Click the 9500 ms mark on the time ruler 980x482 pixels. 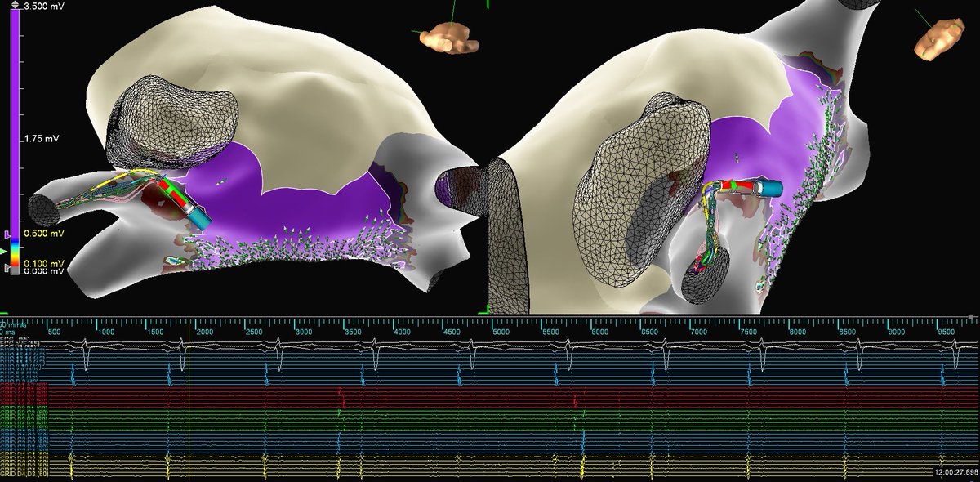tap(945, 332)
